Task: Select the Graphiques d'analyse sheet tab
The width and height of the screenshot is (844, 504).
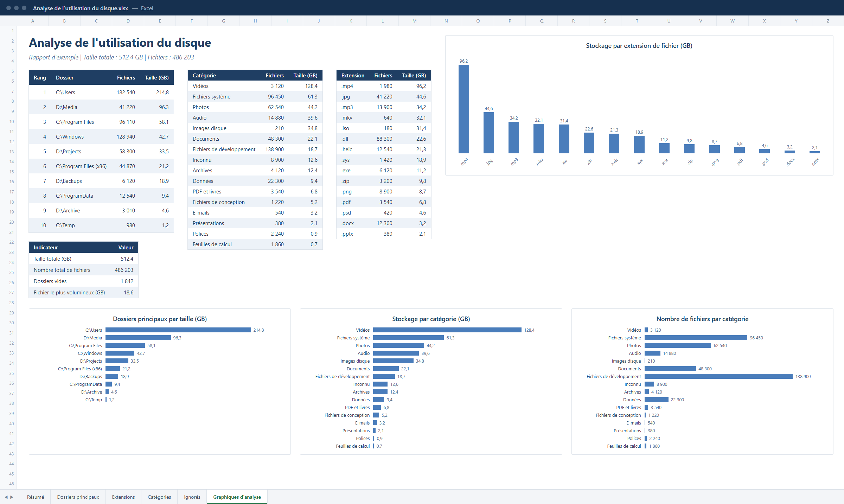Action: tap(237, 497)
